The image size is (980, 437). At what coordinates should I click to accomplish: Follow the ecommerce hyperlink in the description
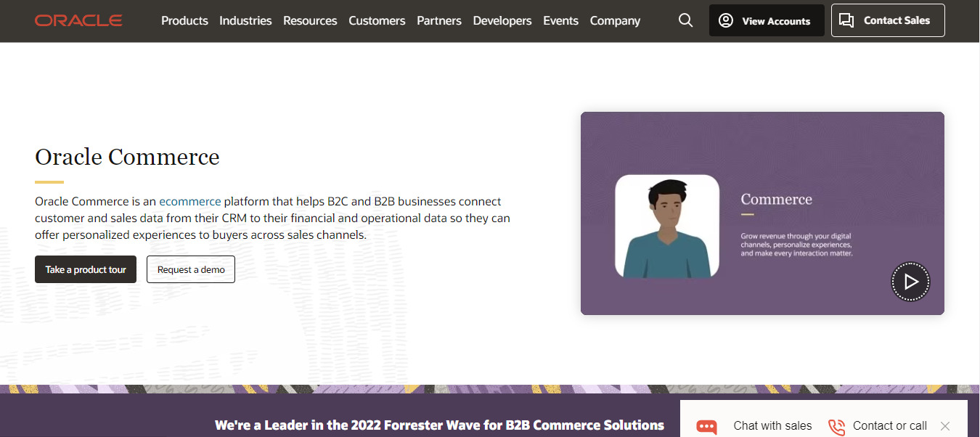[189, 201]
